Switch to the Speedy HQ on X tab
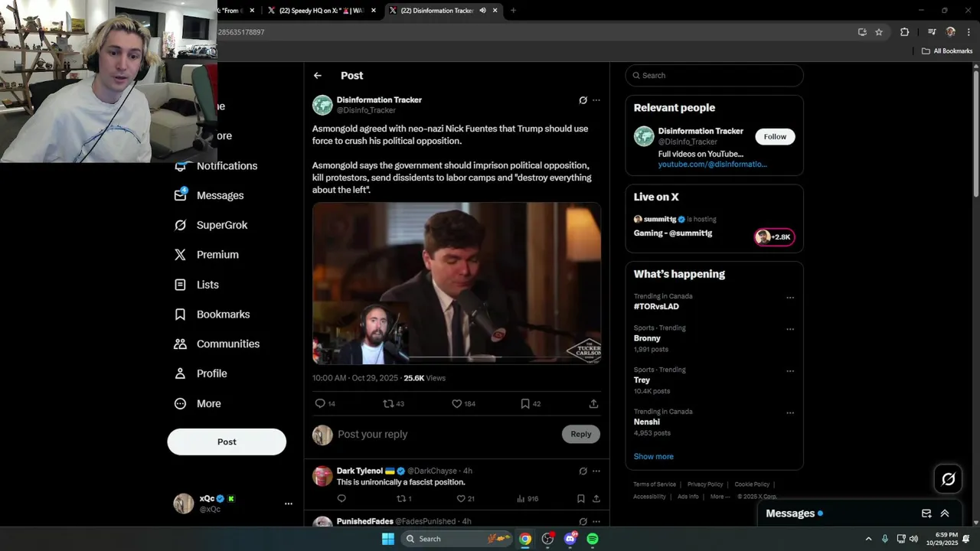Screen dimensions: 980x551 321,11
